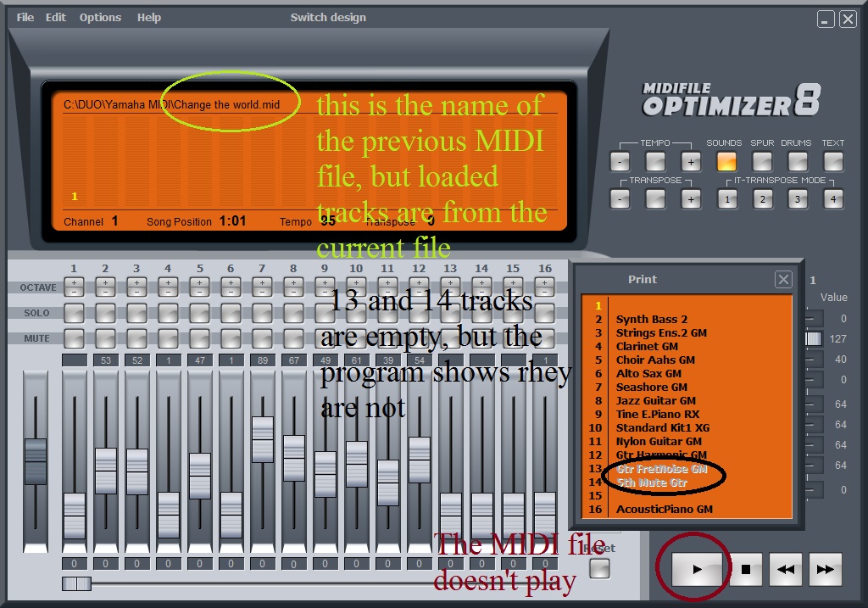Stop playback with the stop button

(746, 569)
